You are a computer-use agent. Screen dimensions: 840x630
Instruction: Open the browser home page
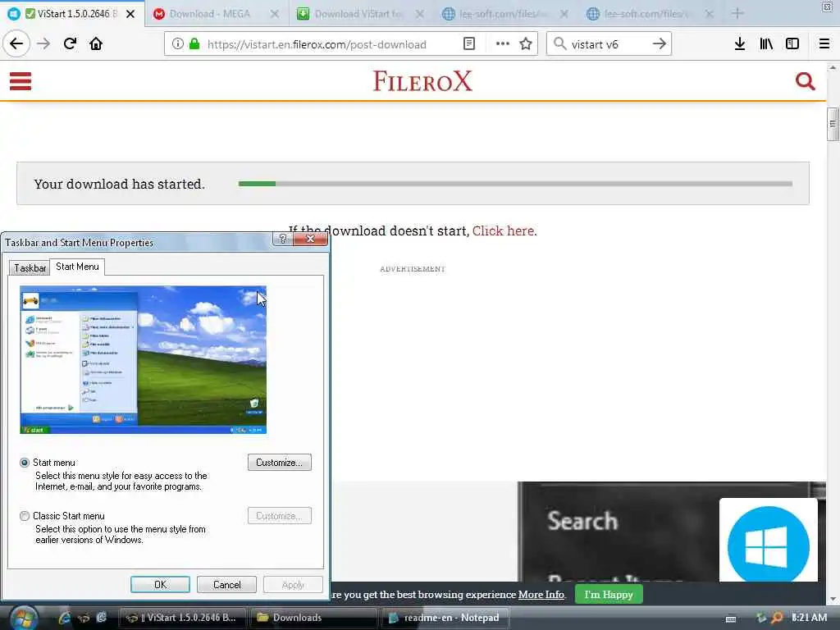pyautogui.click(x=96, y=43)
